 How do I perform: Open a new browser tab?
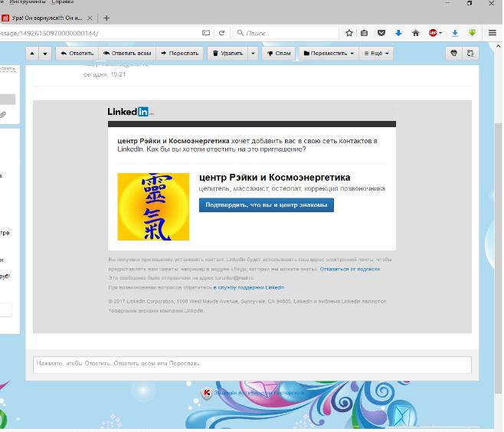click(106, 18)
